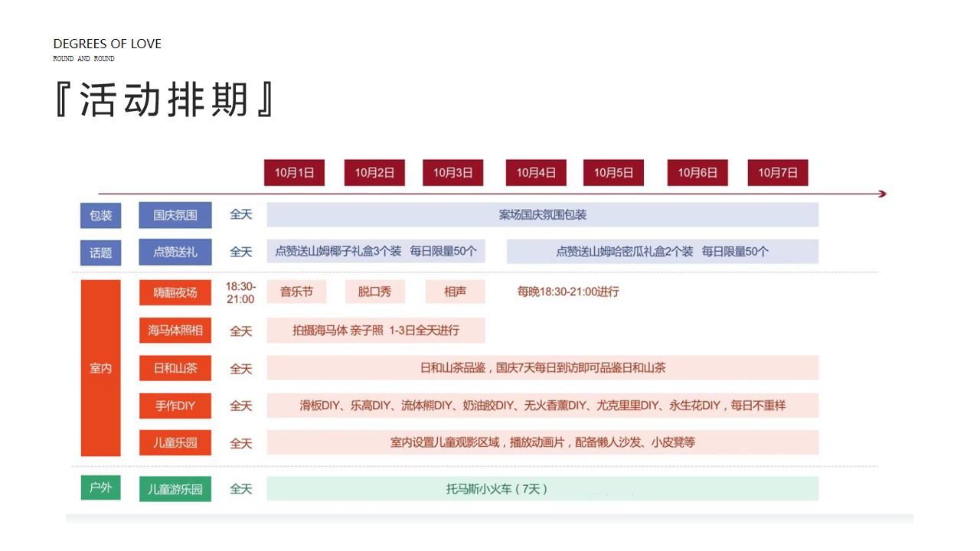Viewport: 980px width, 551px height.
Task: Click 全天 in the 海马体照相 row
Action: pyautogui.click(x=241, y=331)
